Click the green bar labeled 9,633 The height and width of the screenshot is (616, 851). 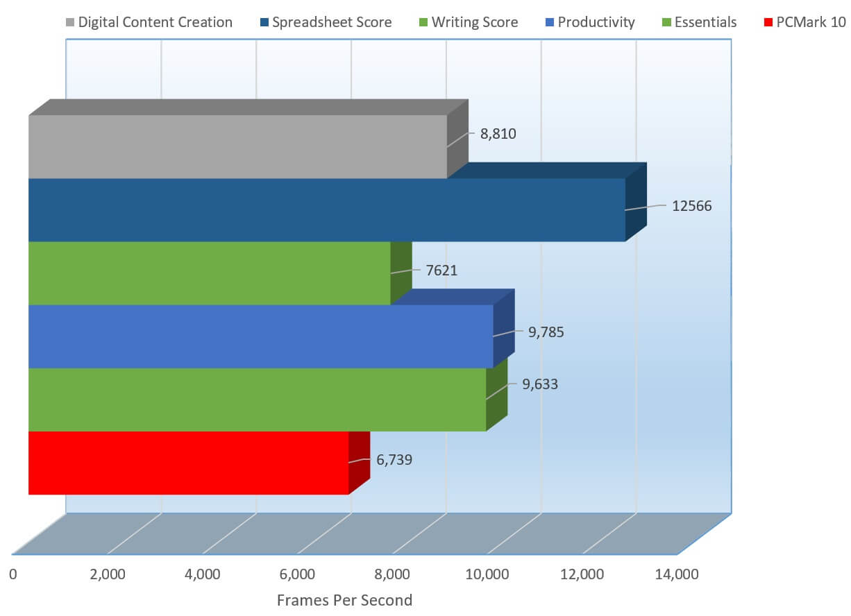coord(257,399)
